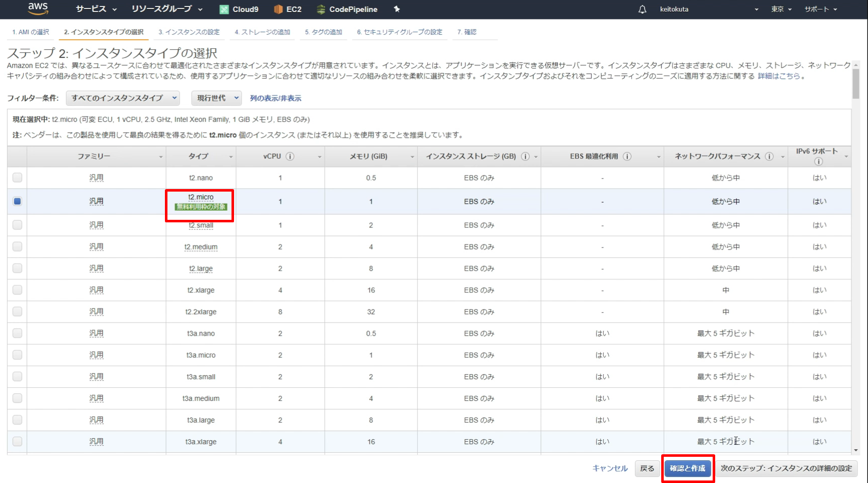Image resolution: width=868 pixels, height=483 pixels.
Task: Open すべてのインスタンスタイプ filter dropdown
Action: (123, 98)
